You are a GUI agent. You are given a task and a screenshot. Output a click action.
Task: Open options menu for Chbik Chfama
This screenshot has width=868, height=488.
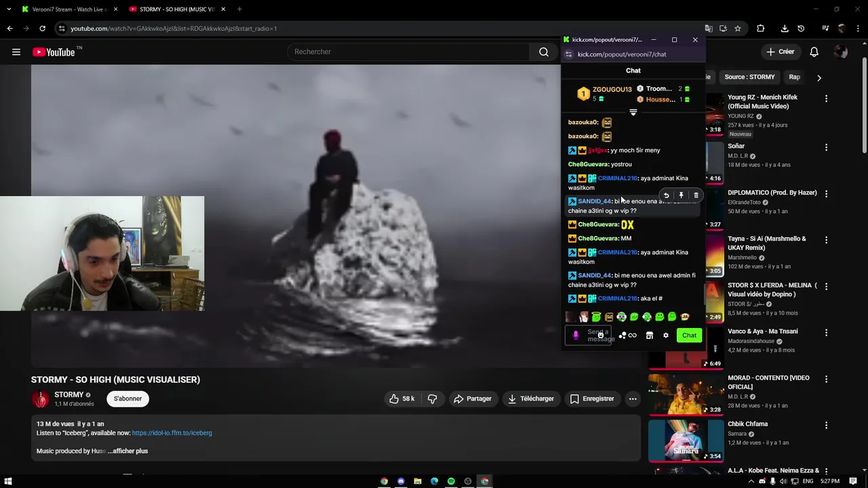click(826, 425)
